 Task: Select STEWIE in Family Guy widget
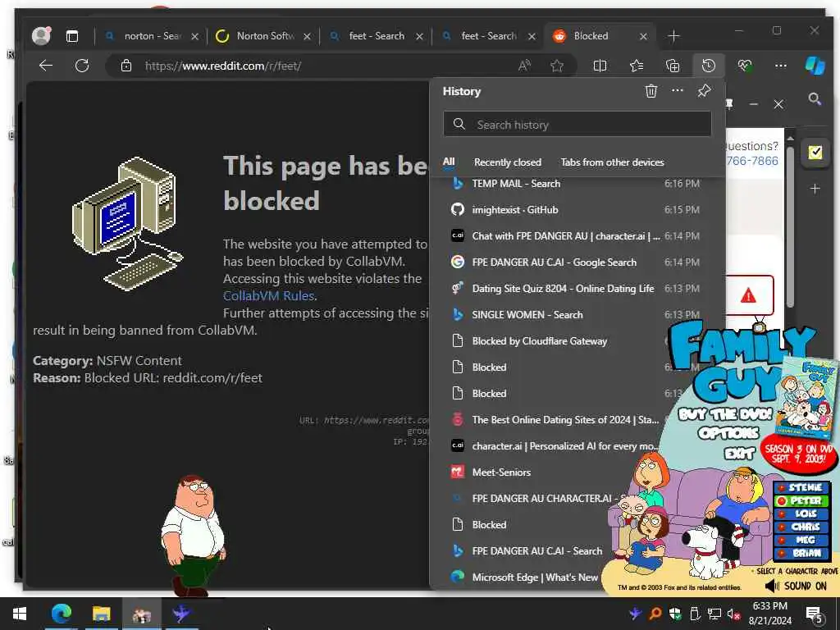click(801, 488)
